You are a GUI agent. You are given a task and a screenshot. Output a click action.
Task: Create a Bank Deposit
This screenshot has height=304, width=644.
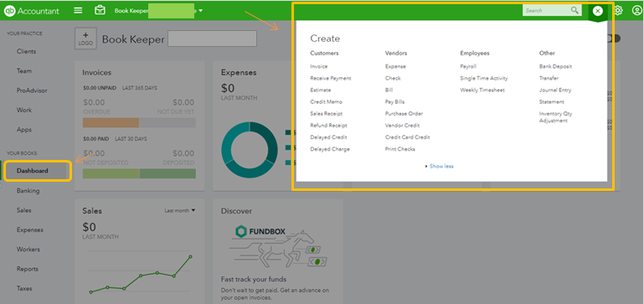coord(556,66)
